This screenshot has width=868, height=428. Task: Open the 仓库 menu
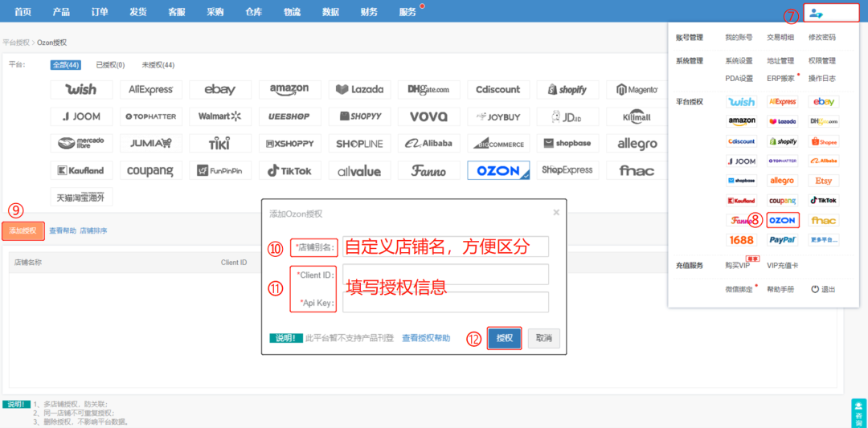(x=253, y=12)
